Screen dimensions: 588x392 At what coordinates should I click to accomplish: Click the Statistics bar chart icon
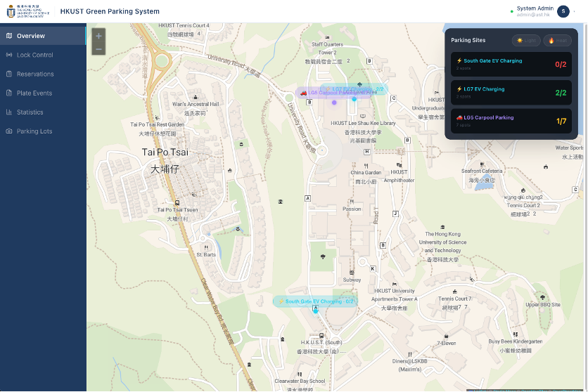click(9, 112)
